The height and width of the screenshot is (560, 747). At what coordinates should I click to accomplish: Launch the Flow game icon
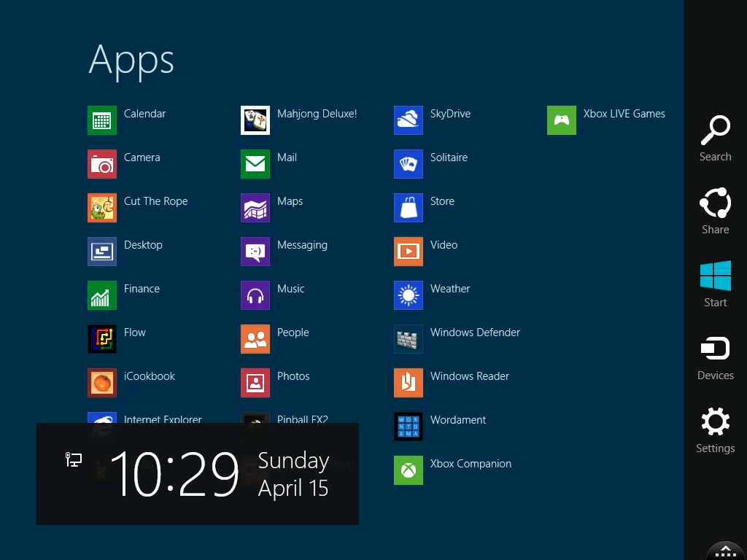(x=102, y=339)
